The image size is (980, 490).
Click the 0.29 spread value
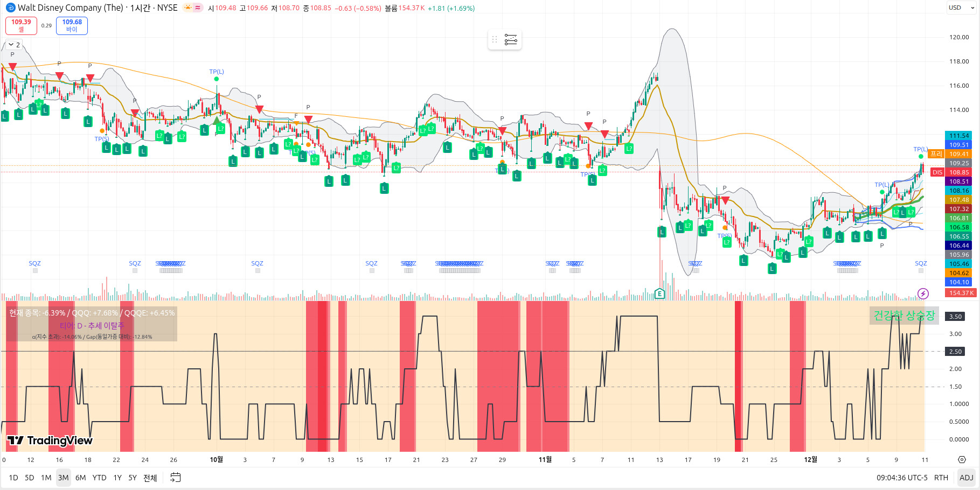click(x=46, y=25)
